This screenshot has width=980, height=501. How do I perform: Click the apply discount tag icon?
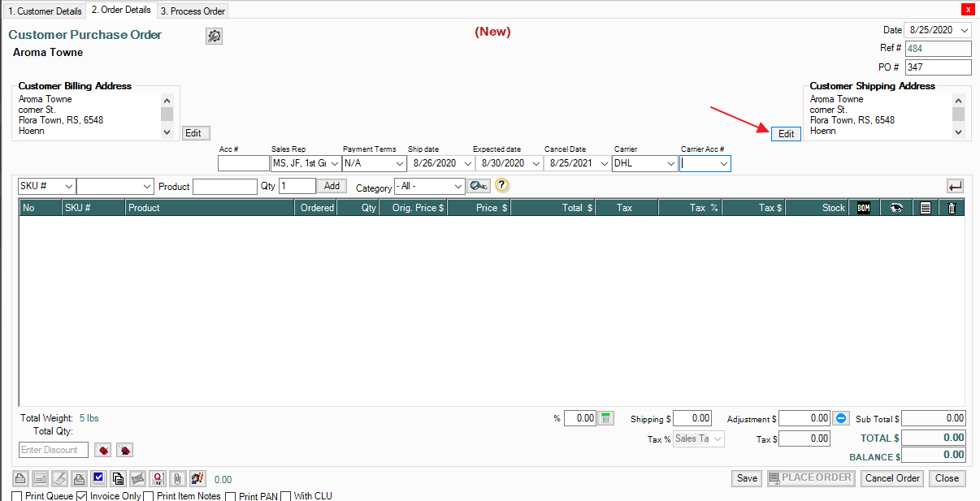coord(103,450)
